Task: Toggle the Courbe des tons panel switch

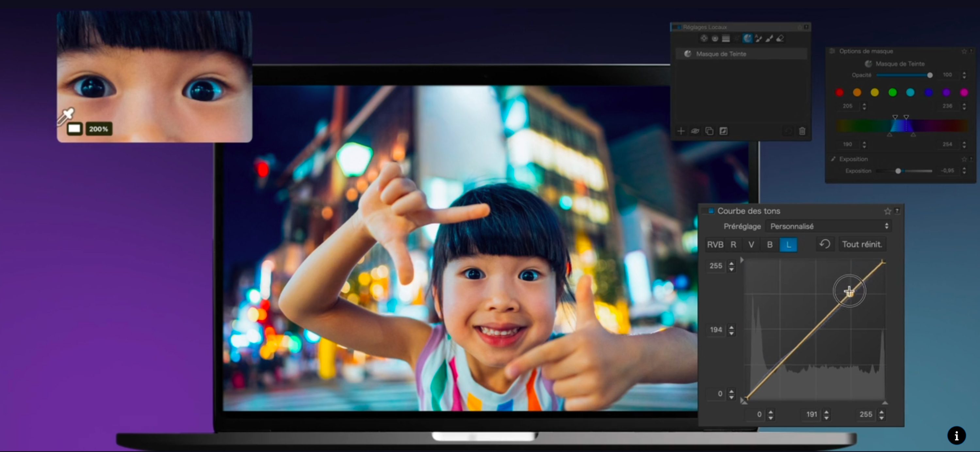Action: click(x=710, y=211)
